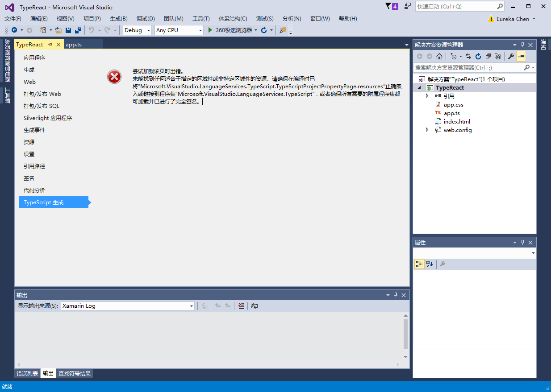
Task: Click the Clear All icon in Output panel
Action: pos(241,306)
